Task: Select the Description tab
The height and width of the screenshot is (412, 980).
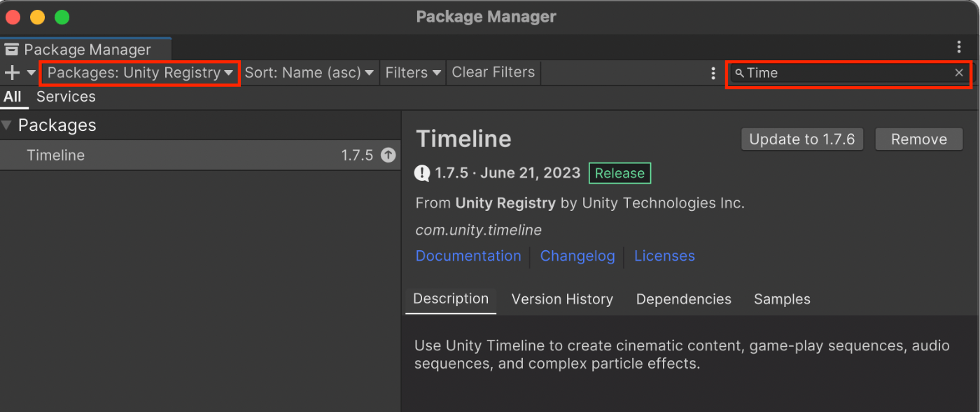Action: pyautogui.click(x=451, y=299)
